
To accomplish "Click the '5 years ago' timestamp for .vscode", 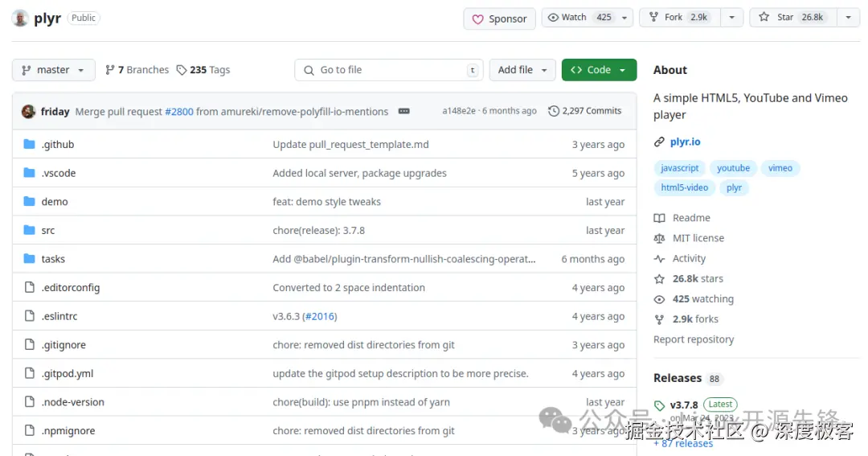I will (x=599, y=174).
